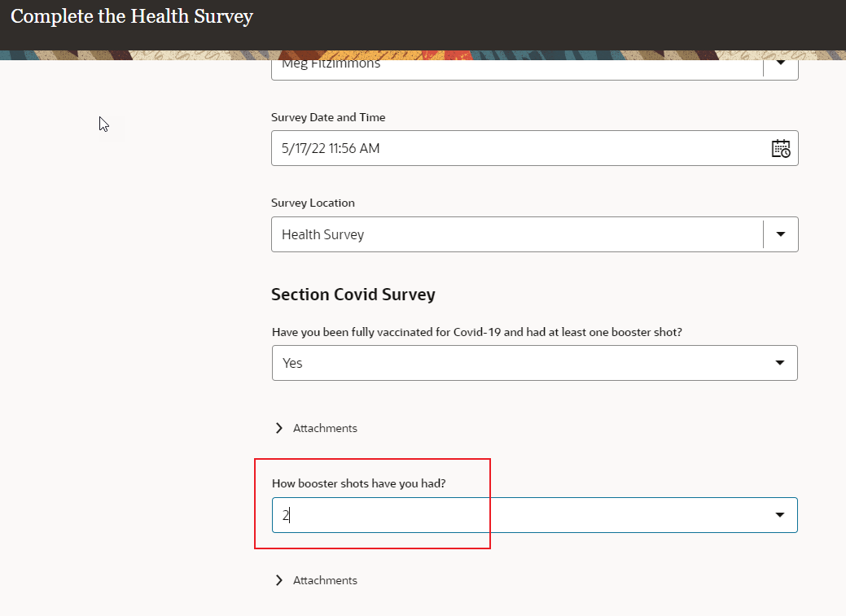Click the first Attachments link
The height and width of the screenshot is (616, 846).
coord(325,427)
